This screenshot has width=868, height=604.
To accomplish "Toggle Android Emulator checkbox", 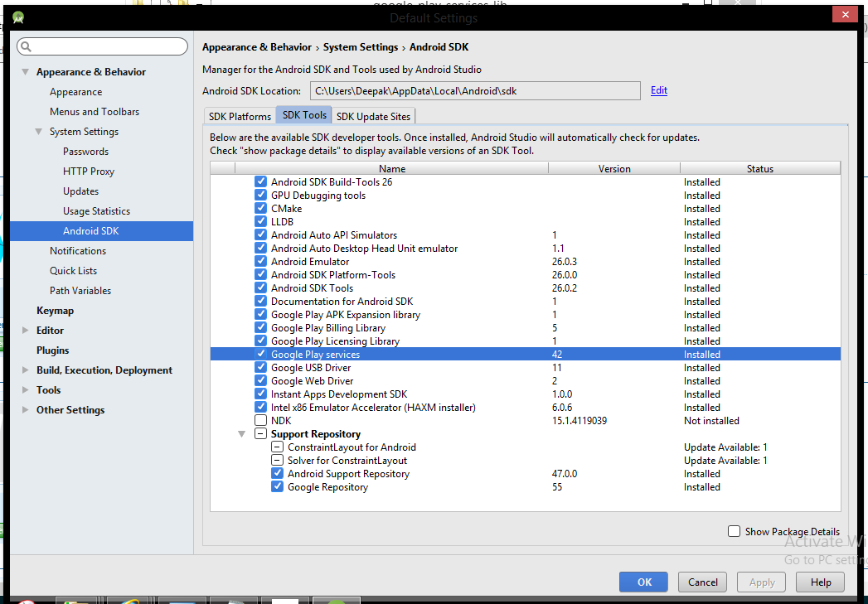I will (x=261, y=261).
